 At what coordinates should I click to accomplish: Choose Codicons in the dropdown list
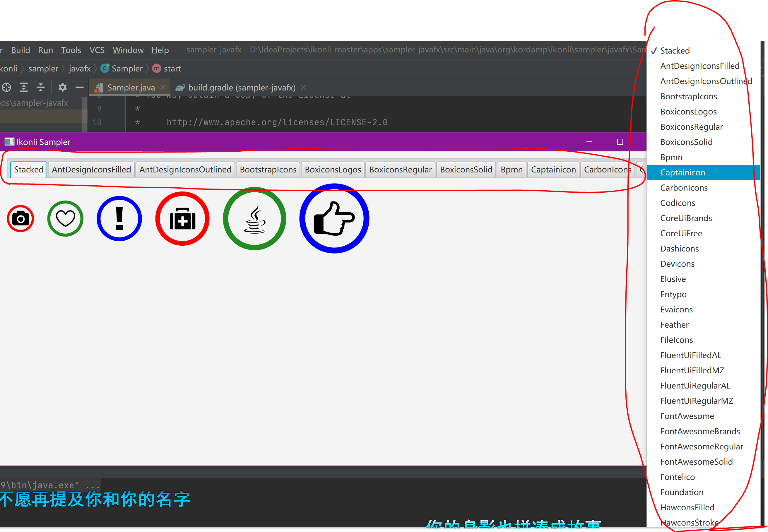pos(703,203)
